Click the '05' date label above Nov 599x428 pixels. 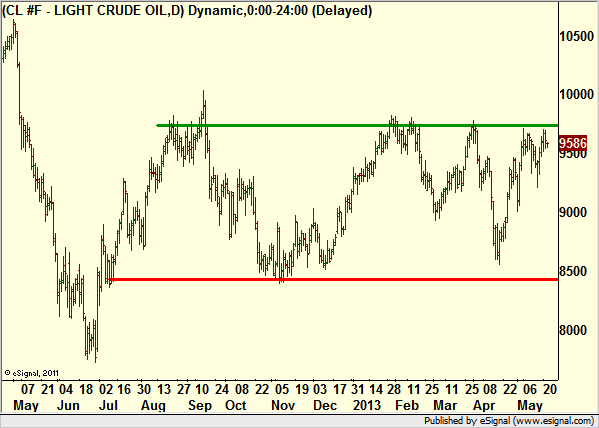click(282, 390)
